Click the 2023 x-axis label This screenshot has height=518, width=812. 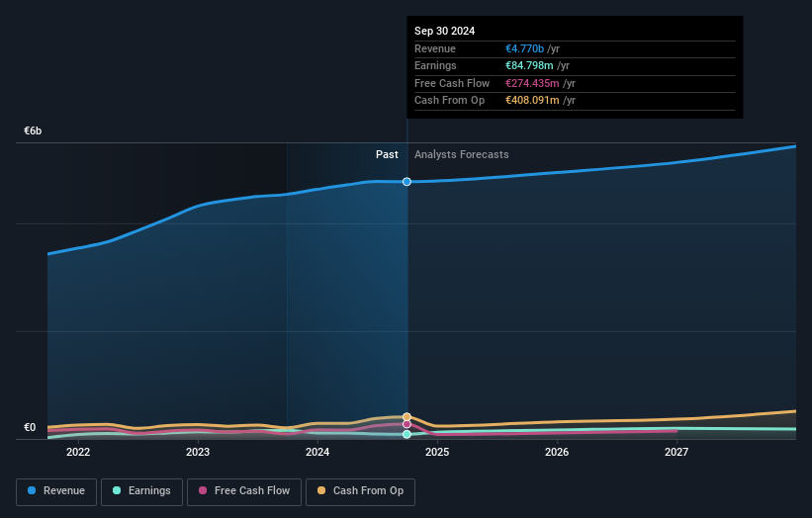click(198, 453)
